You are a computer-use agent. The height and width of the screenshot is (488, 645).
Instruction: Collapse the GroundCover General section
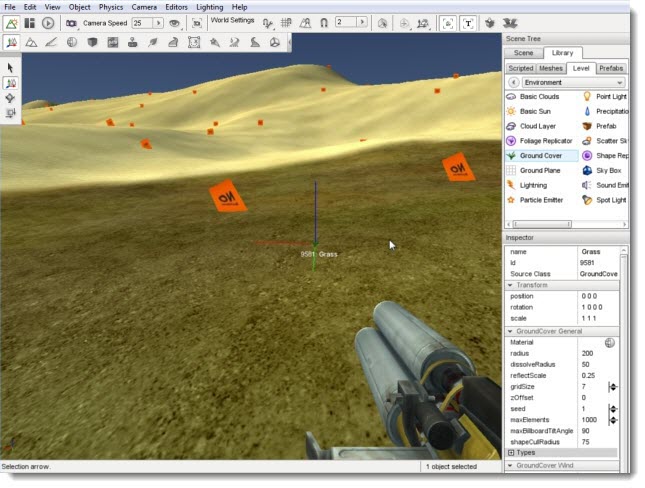[562, 331]
